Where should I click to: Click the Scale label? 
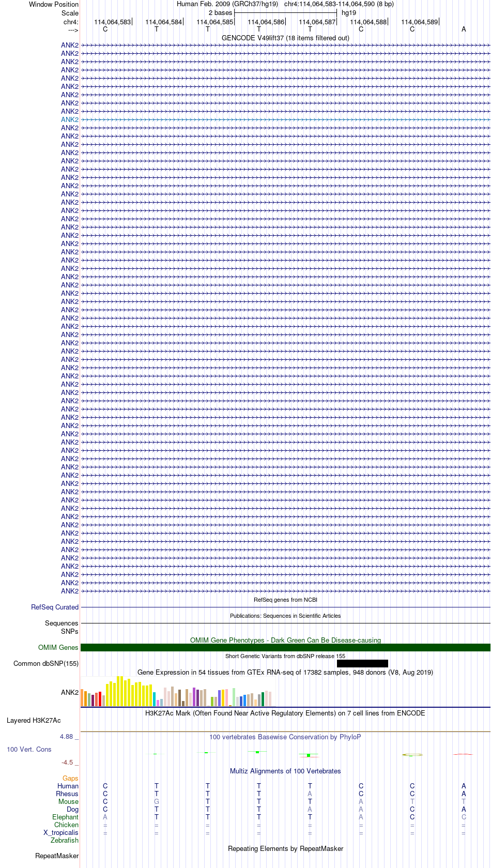70,13
